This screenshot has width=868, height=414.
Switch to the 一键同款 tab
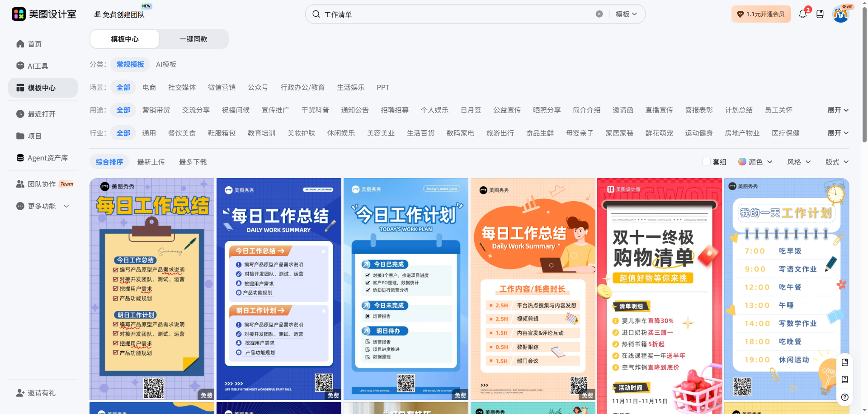(x=193, y=39)
